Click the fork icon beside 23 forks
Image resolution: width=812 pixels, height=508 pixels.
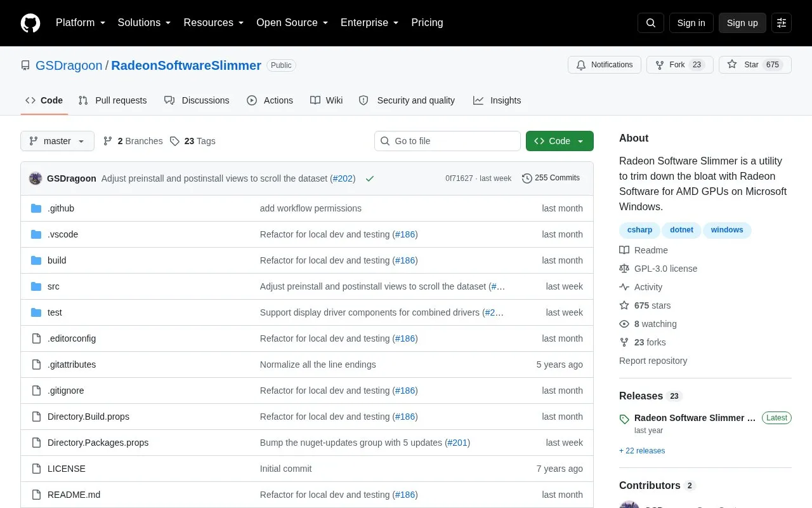click(624, 342)
